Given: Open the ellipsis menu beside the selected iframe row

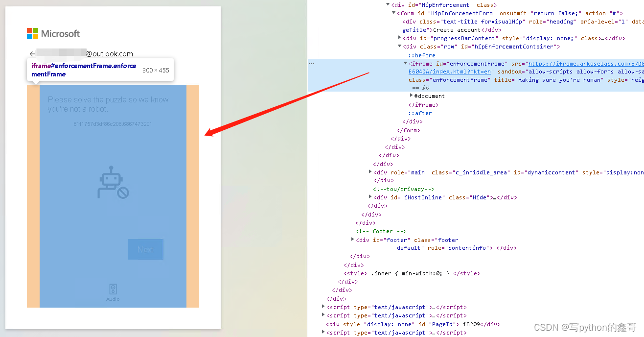Looking at the screenshot, I should [x=311, y=64].
